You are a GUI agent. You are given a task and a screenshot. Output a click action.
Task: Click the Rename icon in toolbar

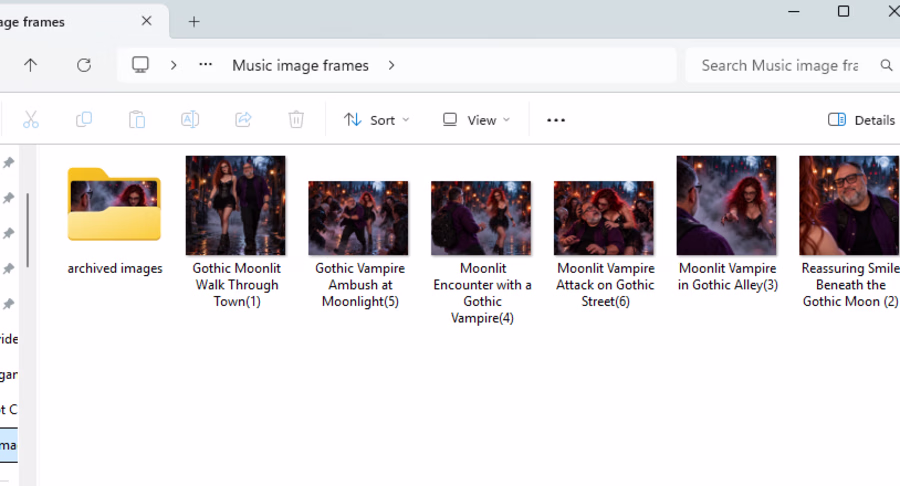190,119
